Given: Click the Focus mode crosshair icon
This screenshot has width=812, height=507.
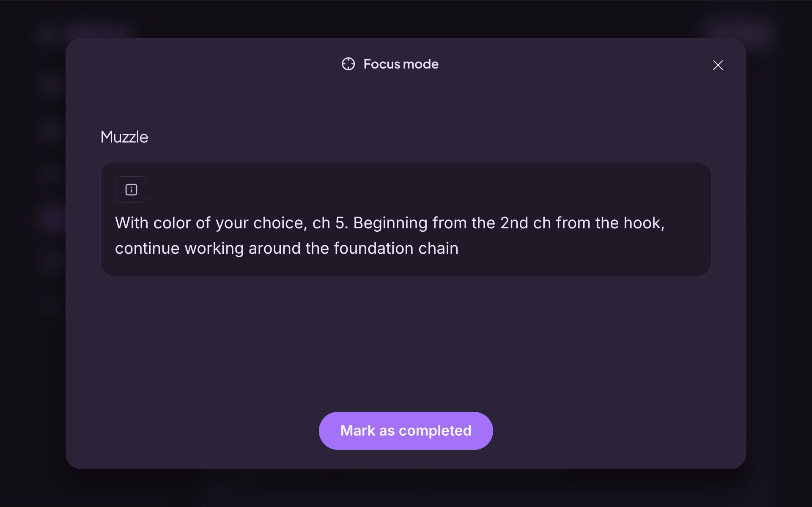Looking at the screenshot, I should click(x=348, y=64).
